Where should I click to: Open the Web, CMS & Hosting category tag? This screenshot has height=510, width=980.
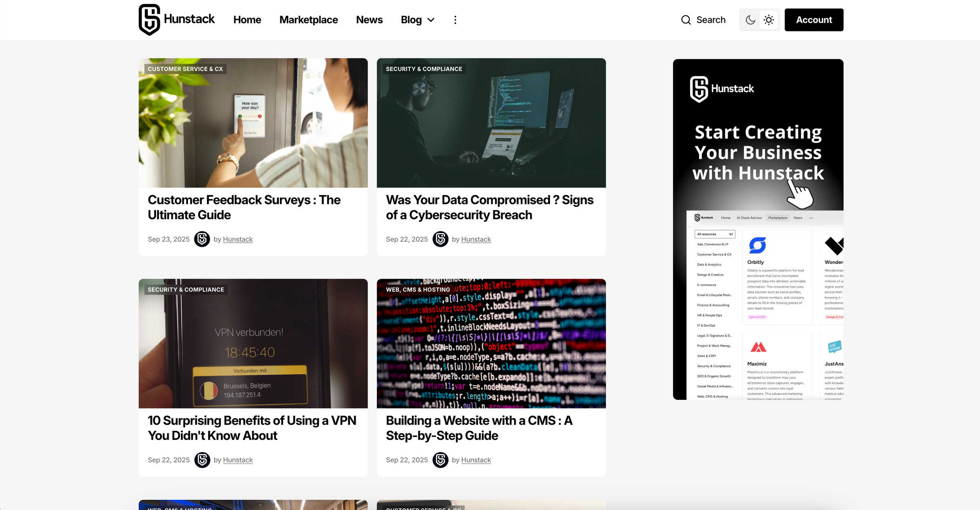coord(418,290)
